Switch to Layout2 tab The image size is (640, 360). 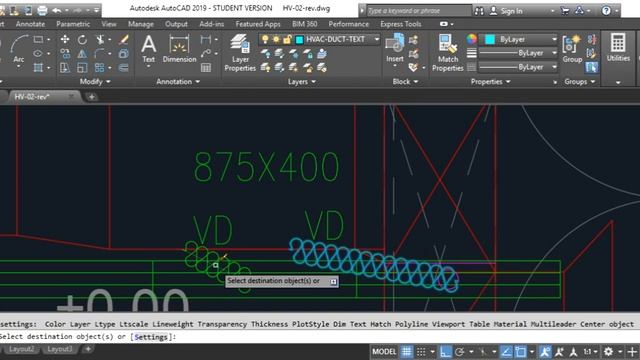(x=21, y=349)
